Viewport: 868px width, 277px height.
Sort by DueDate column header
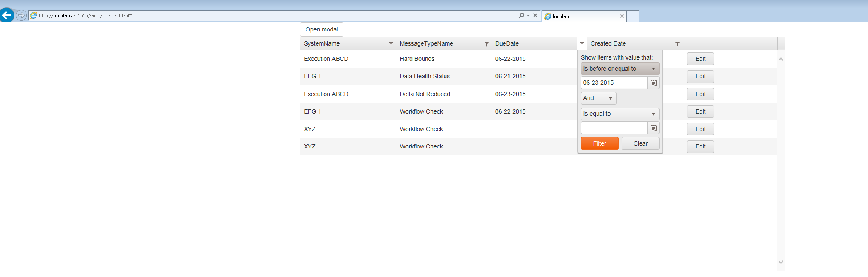(507, 43)
